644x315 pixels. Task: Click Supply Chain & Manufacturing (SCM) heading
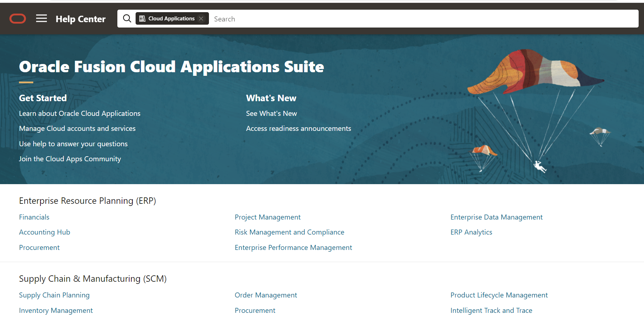[x=93, y=279]
